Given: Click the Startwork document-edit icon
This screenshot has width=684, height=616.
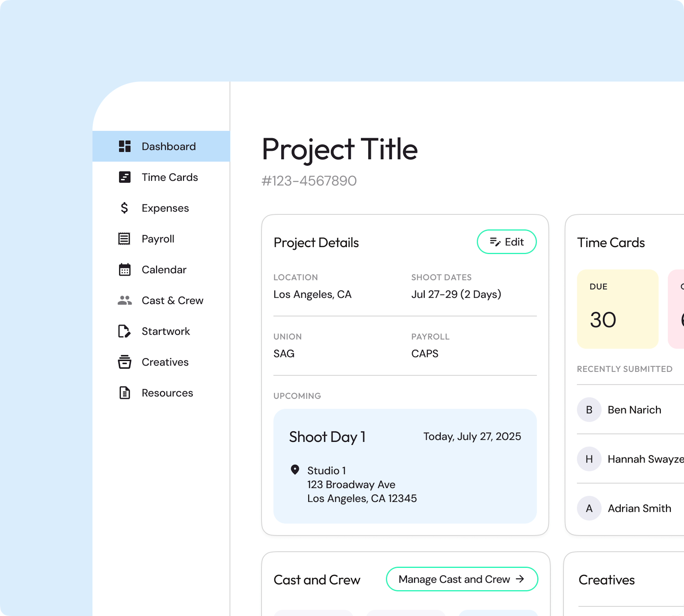Looking at the screenshot, I should [x=124, y=331].
